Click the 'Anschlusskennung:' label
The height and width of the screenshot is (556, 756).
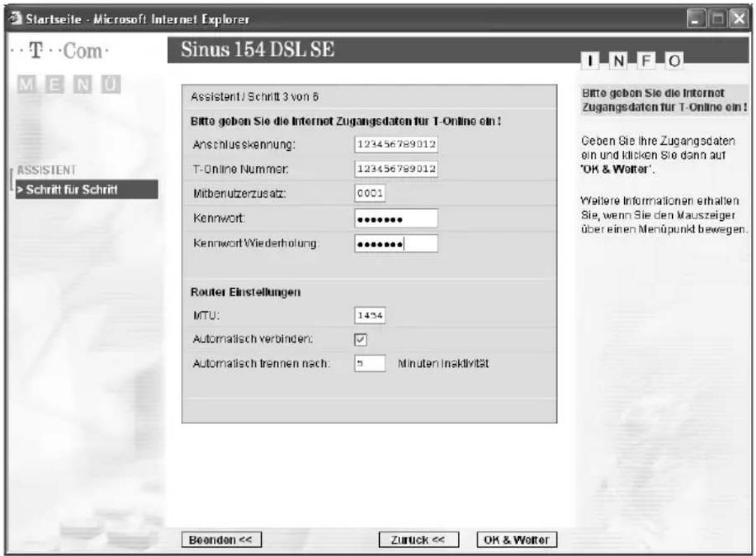pos(244,145)
